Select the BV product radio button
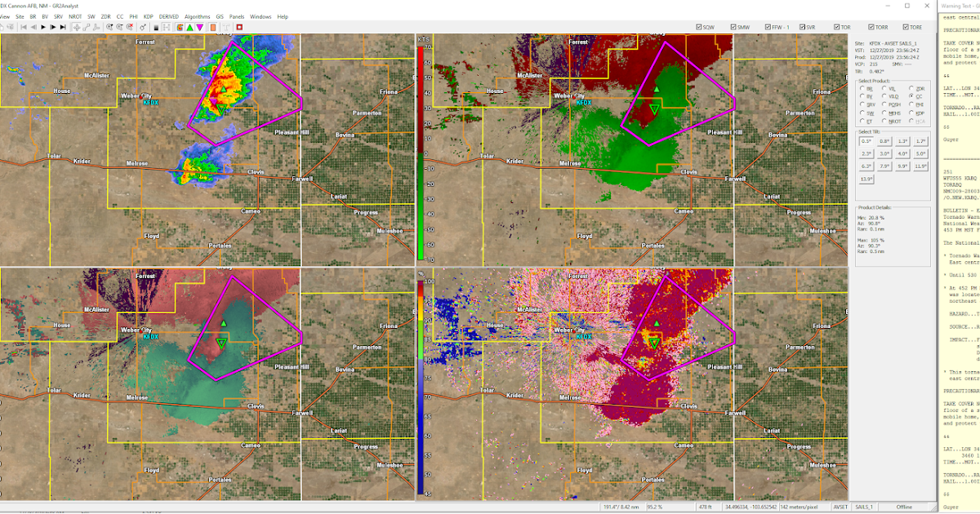The width and height of the screenshot is (980, 514). pos(862,95)
